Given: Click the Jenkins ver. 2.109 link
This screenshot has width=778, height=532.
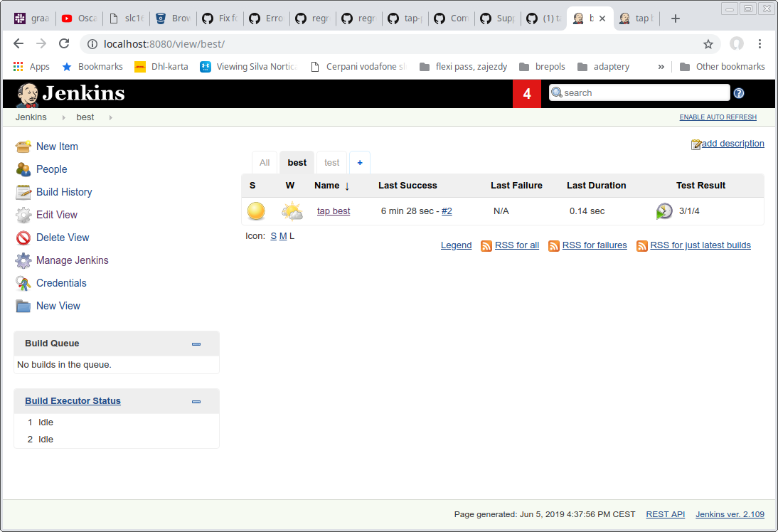Looking at the screenshot, I should click(730, 514).
